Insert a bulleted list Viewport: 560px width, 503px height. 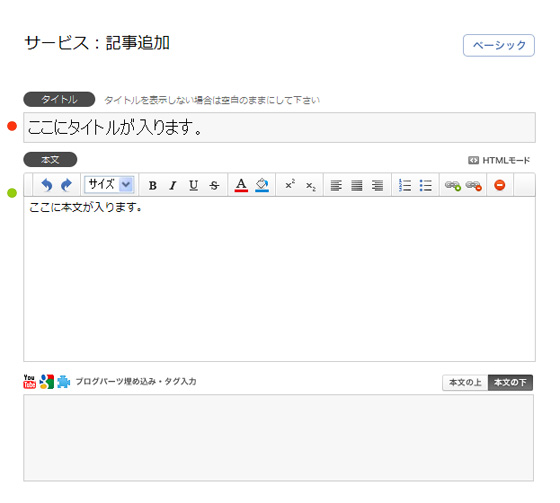pyautogui.click(x=425, y=185)
